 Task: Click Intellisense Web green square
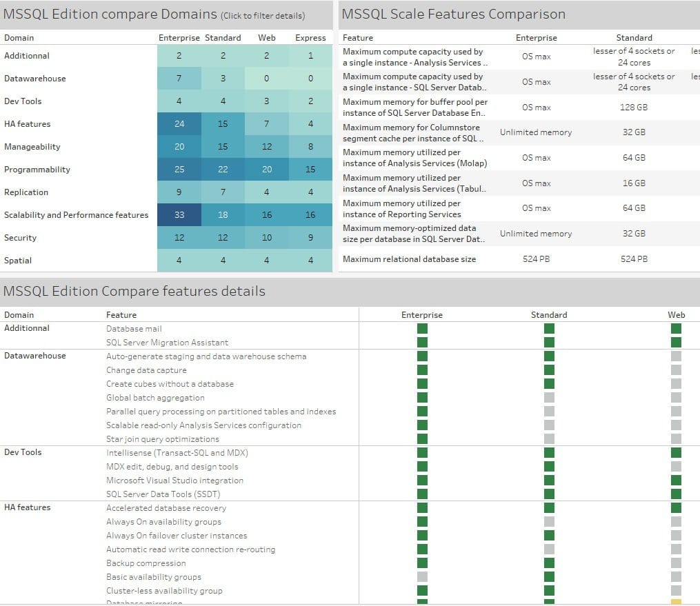[x=676, y=452]
